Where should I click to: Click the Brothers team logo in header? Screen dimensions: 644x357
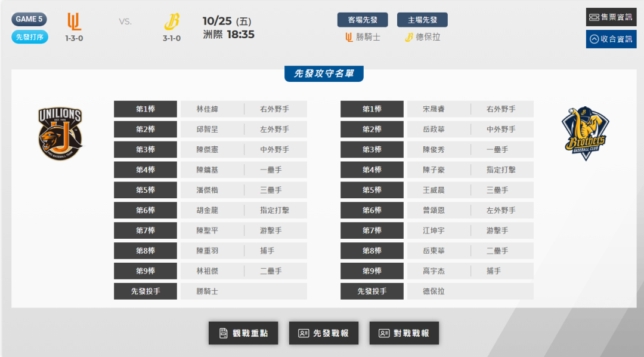pos(172,22)
